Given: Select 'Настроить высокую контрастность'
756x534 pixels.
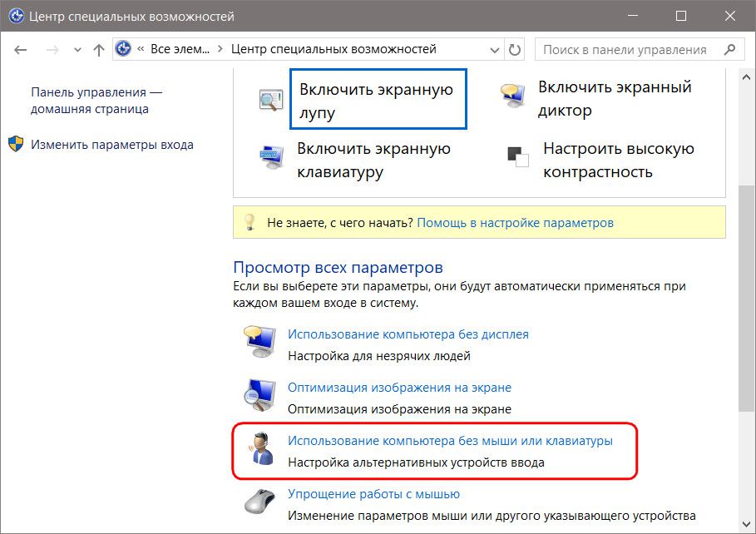Looking at the screenshot, I should pos(619,161).
